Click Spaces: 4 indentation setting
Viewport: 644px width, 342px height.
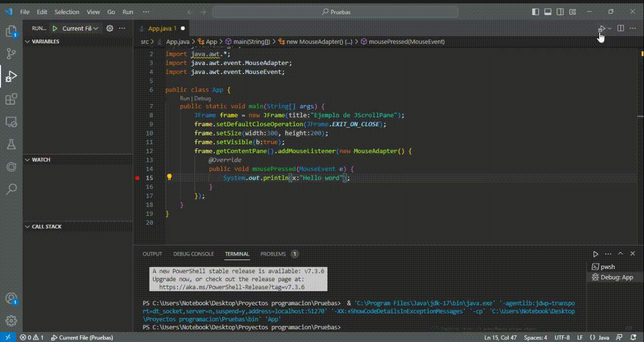(x=535, y=337)
